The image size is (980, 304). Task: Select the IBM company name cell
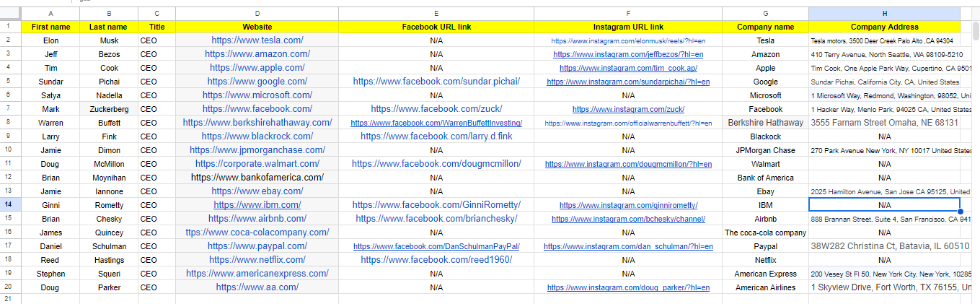point(765,205)
